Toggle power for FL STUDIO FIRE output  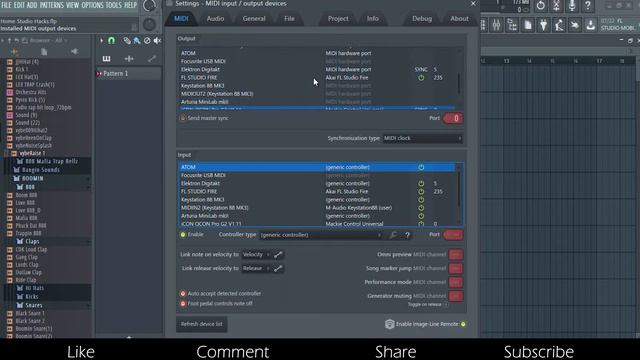[x=421, y=78]
